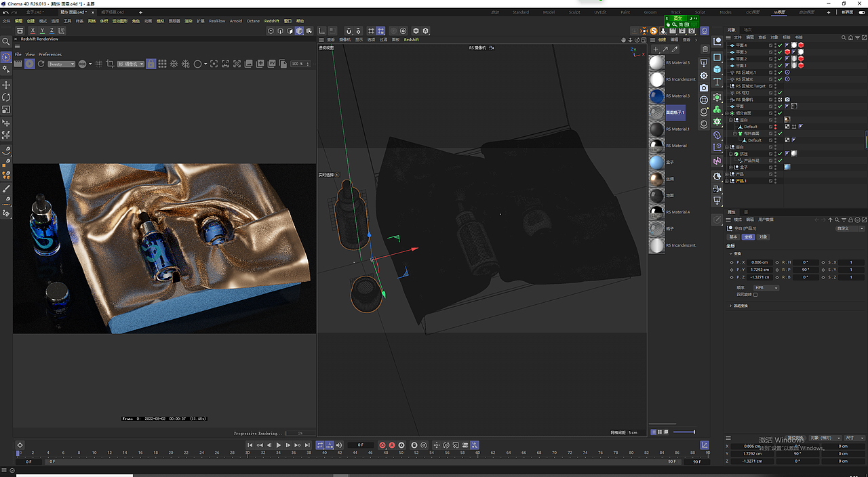The image size is (868, 477).
Task: Activate the Rotate tool in left toolbar
Action: click(6, 97)
